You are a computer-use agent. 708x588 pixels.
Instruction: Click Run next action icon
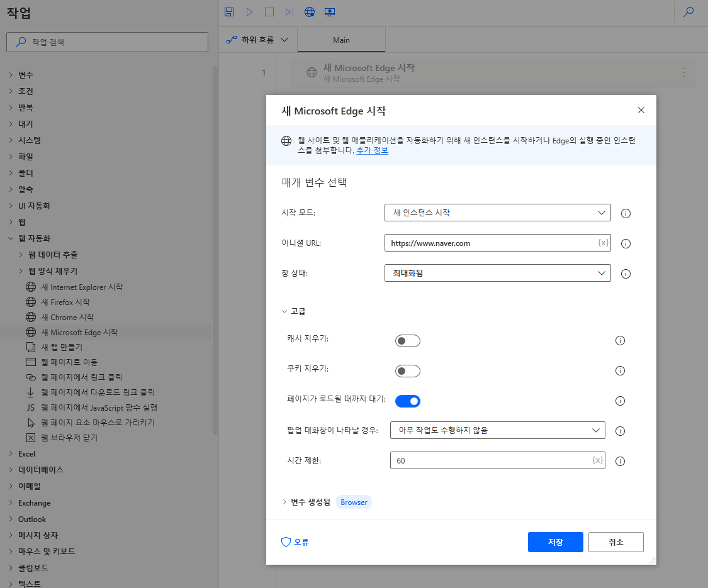coord(289,12)
